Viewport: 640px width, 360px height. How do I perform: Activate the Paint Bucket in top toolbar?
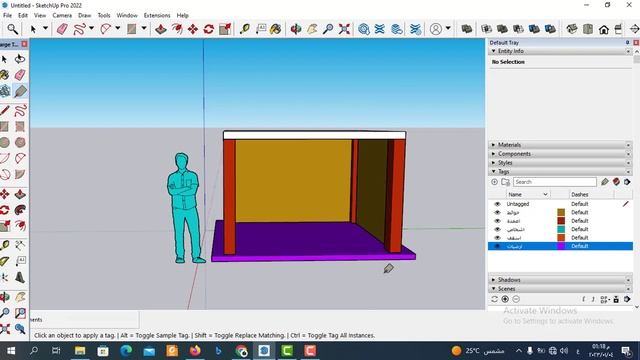[276, 29]
